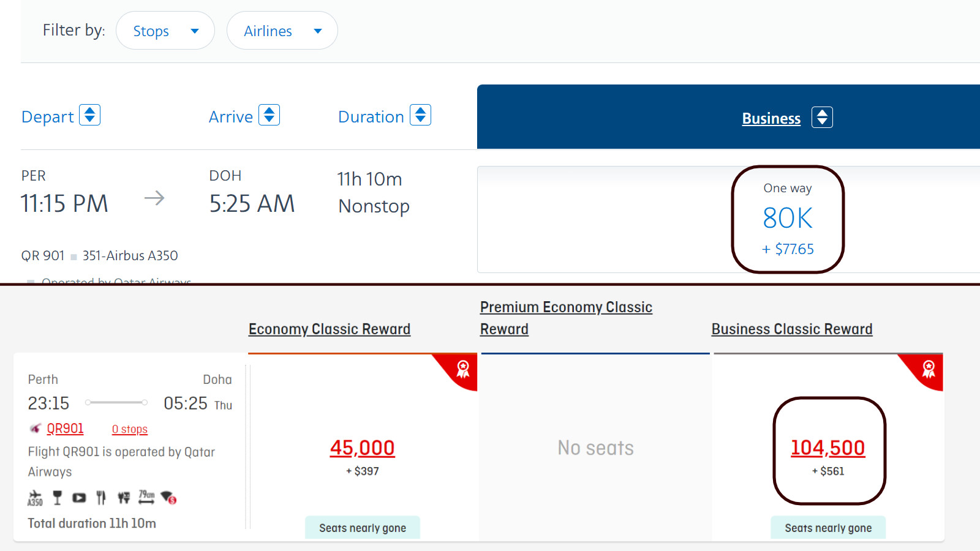This screenshot has height=551, width=980.
Task: Click the 79cm seat pitch icon
Action: tap(146, 497)
